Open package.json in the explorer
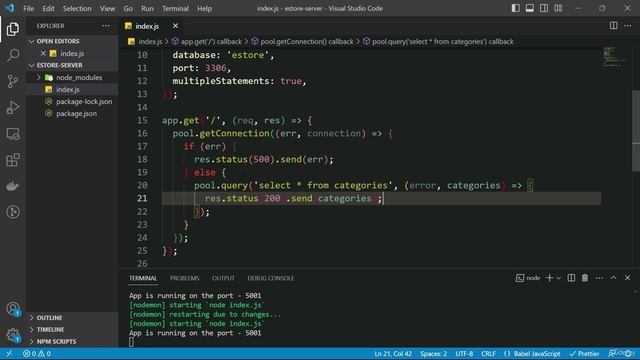Image resolution: width=640 pixels, height=360 pixels. point(76,113)
